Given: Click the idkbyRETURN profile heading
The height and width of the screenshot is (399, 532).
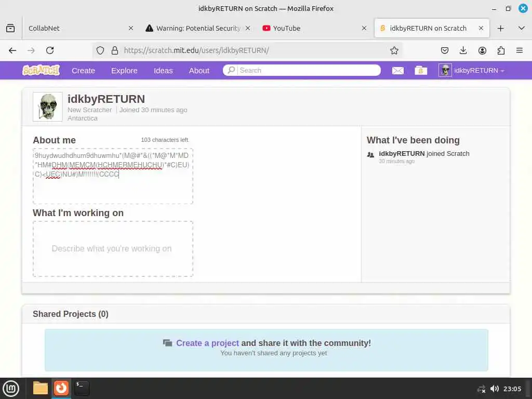Looking at the screenshot, I should [x=106, y=99].
